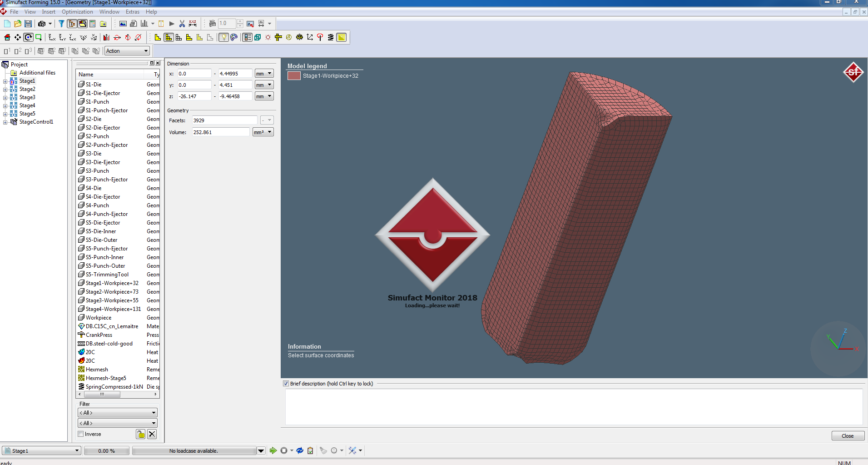Select the green zoom window tool
The width and height of the screenshot is (868, 465).
click(x=39, y=37)
